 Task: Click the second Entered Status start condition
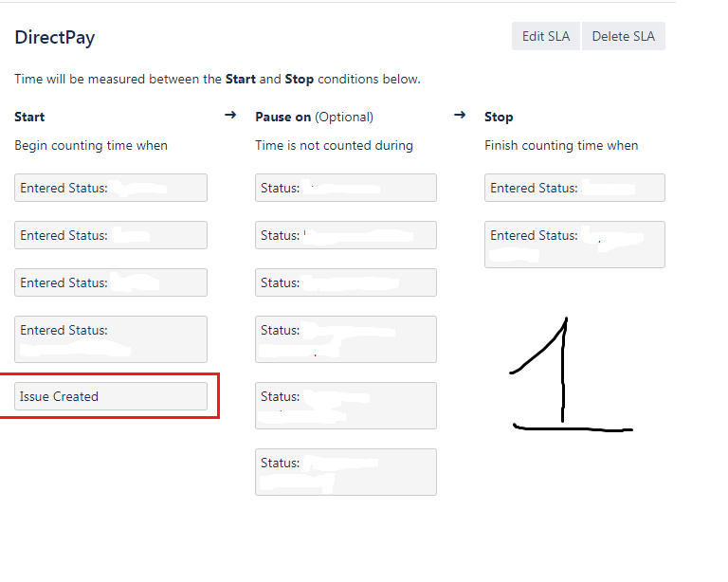click(x=111, y=235)
